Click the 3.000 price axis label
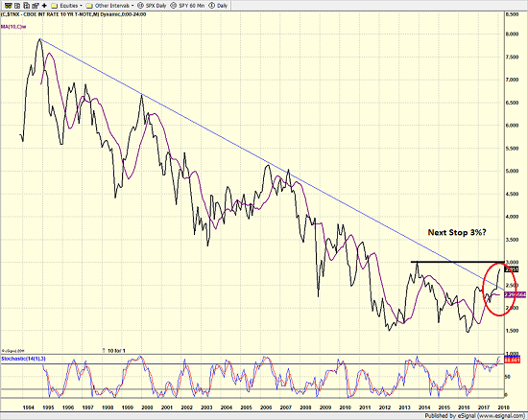Screen dimensions: 528x420 click(513, 263)
